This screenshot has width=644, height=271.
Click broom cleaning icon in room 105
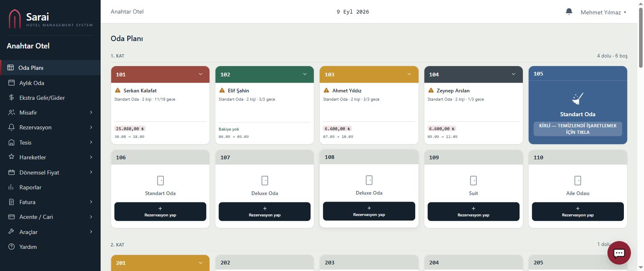(577, 99)
